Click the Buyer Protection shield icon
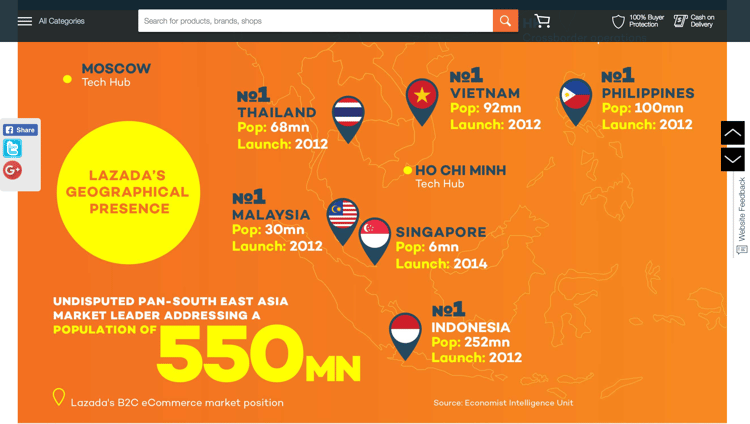 (618, 22)
